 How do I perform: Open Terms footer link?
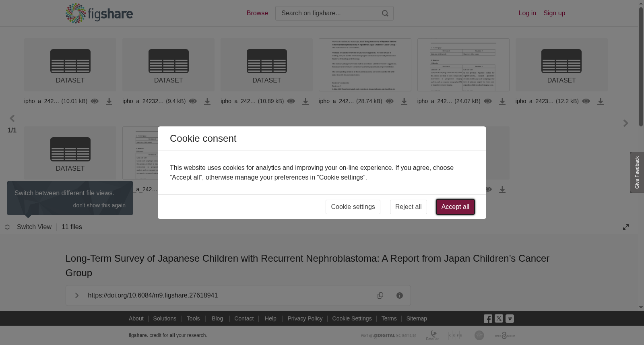coord(389,318)
